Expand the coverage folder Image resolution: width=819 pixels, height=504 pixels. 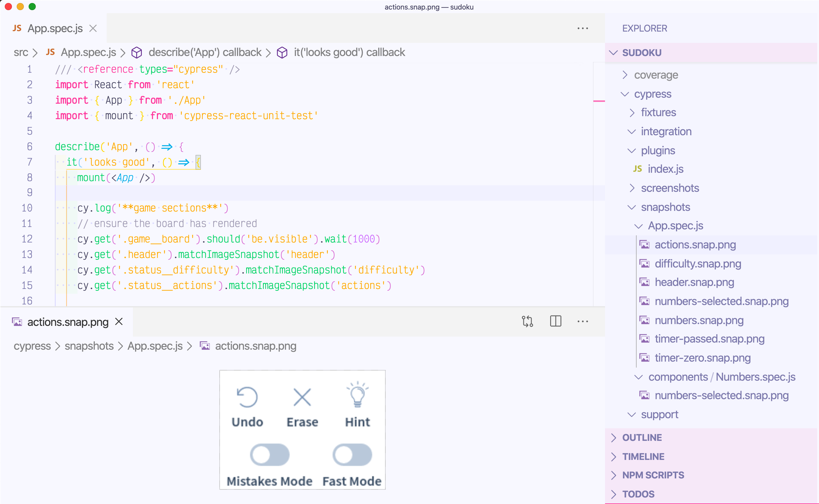point(656,75)
